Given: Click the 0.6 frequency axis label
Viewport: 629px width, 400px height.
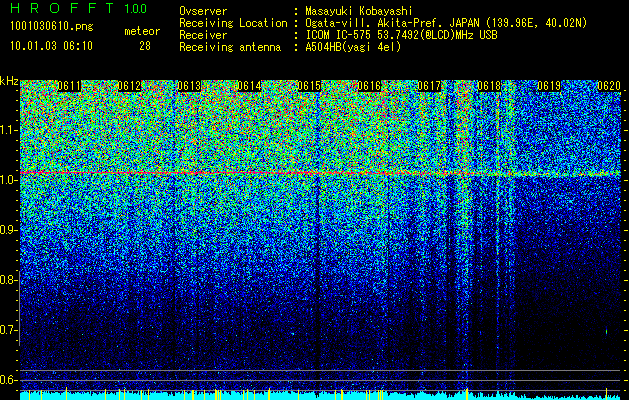Looking at the screenshot, I should [x=7, y=380].
